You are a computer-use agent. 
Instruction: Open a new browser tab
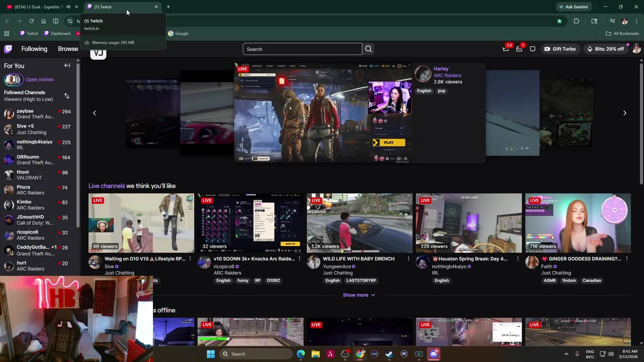pyautogui.click(x=168, y=7)
